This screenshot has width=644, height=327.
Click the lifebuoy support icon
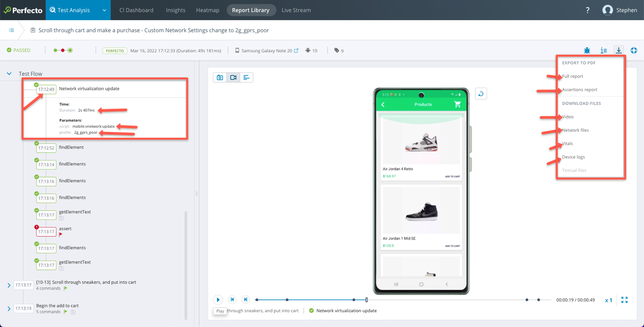[634, 50]
